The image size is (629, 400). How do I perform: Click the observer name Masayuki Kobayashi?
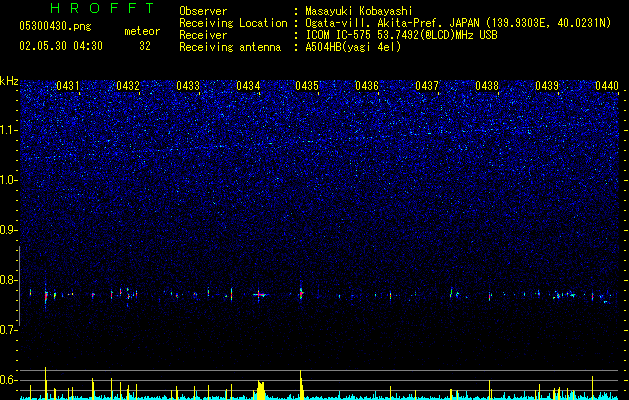[x=359, y=11]
